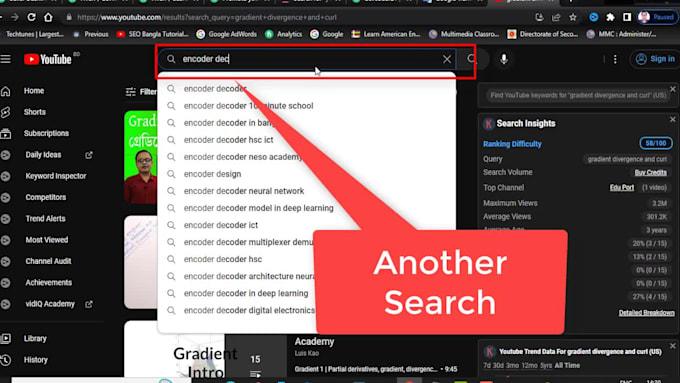Open Most Viewed in sidebar
680x383 pixels.
(x=46, y=240)
